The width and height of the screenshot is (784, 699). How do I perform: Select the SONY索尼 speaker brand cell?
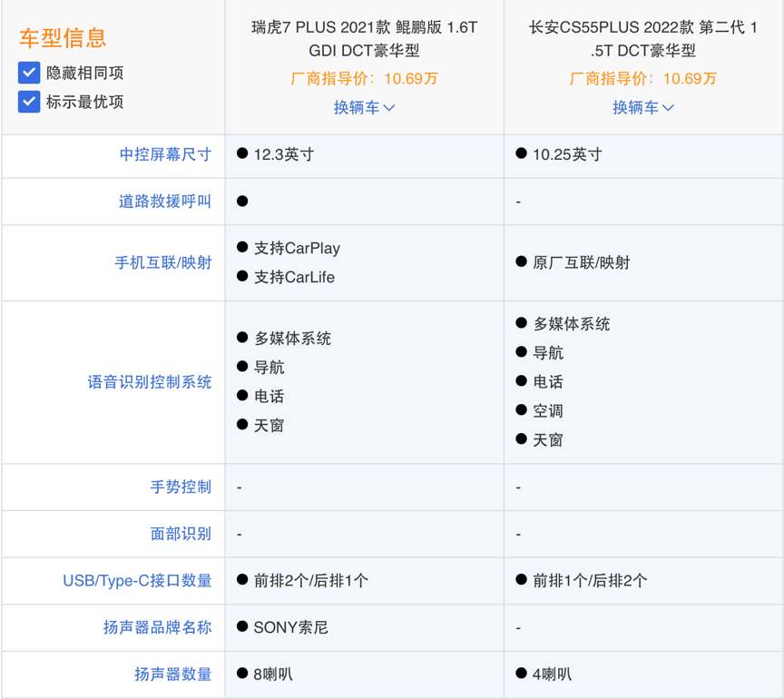point(290,627)
